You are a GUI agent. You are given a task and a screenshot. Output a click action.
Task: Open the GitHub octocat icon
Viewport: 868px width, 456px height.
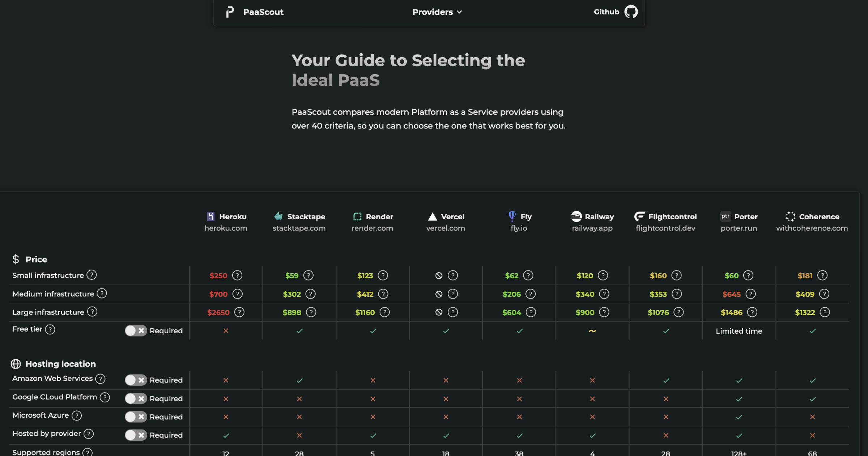631,12
